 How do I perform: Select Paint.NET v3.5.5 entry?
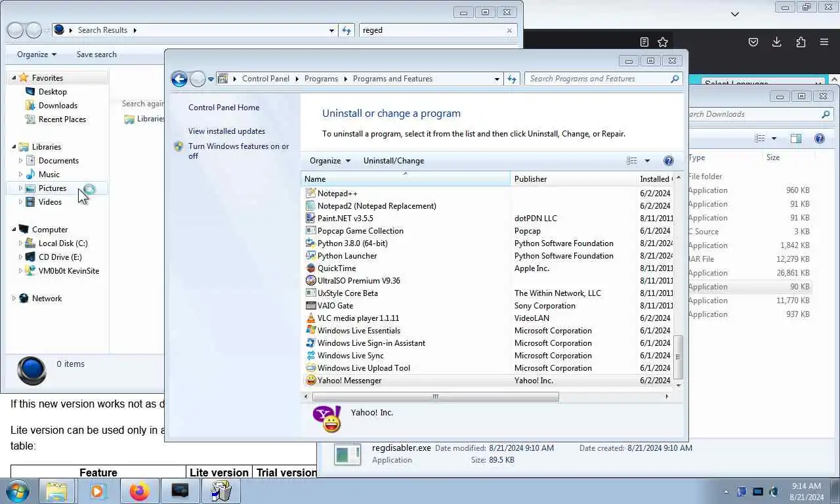(x=345, y=219)
